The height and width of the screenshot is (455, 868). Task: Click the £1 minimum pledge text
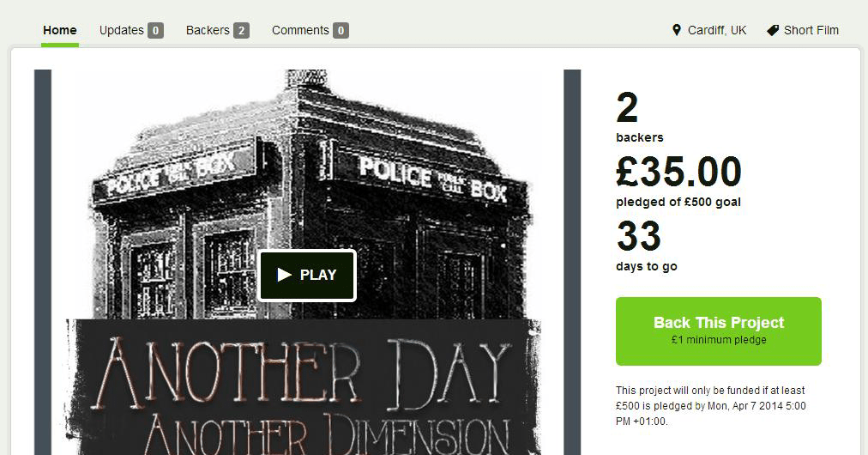[x=719, y=340]
